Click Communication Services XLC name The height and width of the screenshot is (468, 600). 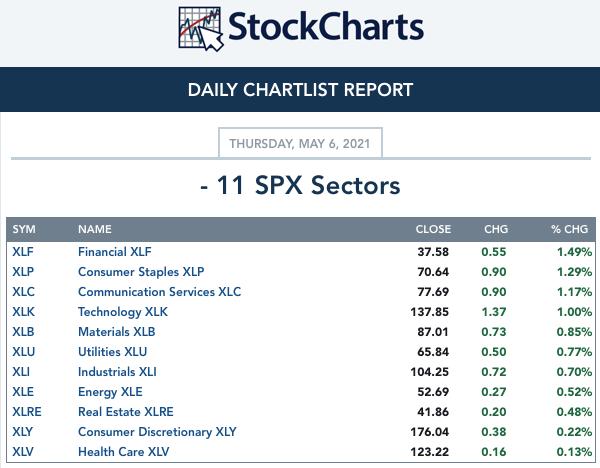pos(160,292)
